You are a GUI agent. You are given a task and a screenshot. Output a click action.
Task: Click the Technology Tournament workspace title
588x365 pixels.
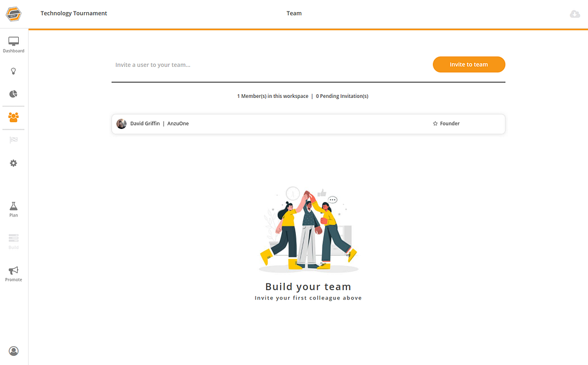(74, 13)
